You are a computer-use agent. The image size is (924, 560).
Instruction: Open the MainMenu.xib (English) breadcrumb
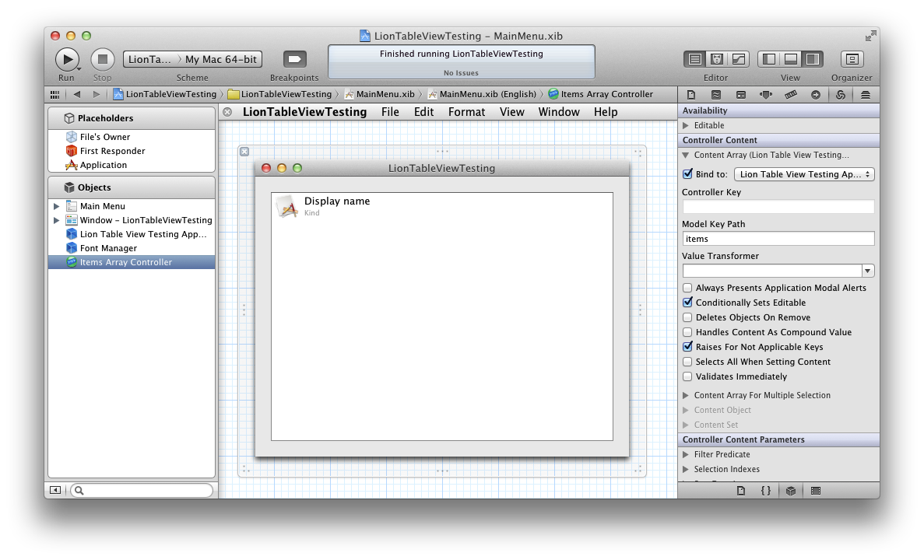[482, 94]
